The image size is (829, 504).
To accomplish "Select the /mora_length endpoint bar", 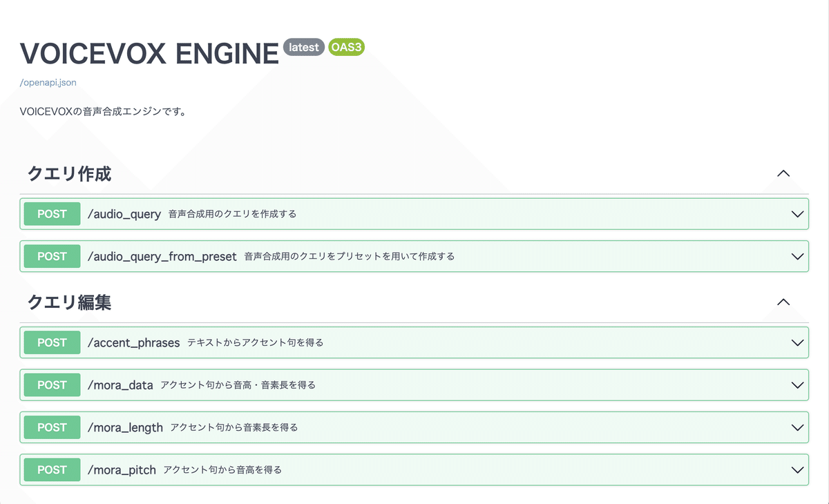I will click(x=414, y=427).
